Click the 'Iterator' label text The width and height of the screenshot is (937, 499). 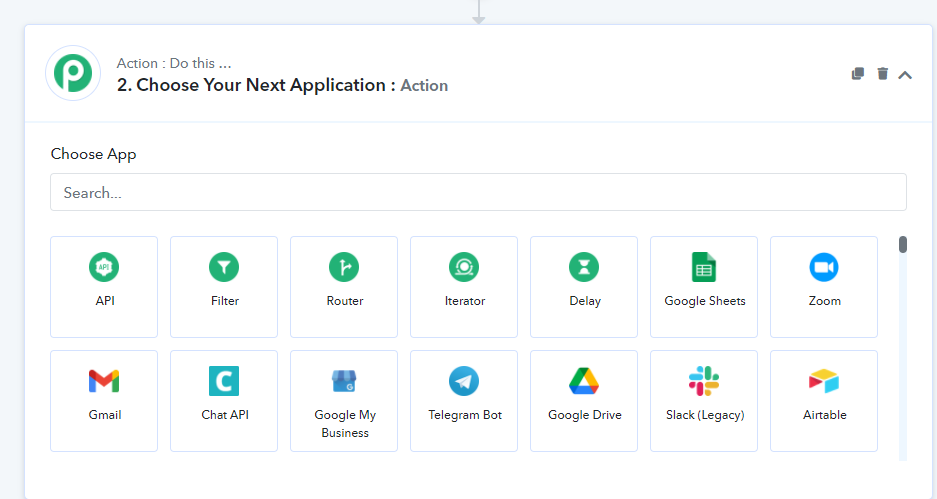pos(465,301)
